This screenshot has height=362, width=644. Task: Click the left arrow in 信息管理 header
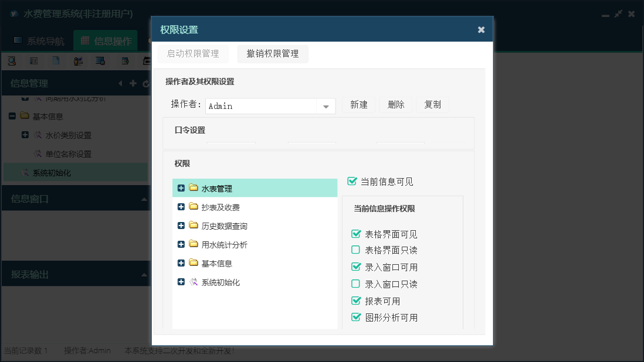pyautogui.click(x=121, y=84)
